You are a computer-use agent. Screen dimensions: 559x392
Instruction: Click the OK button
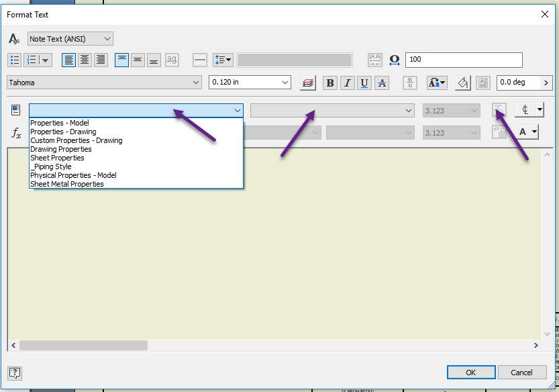pos(470,372)
